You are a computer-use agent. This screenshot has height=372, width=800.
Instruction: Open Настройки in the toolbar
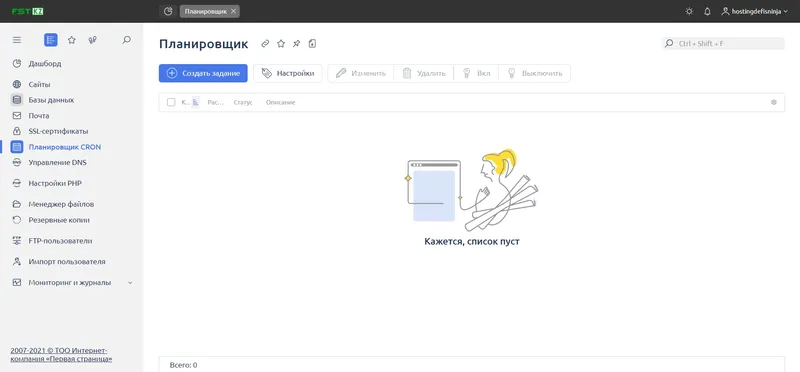coord(288,73)
